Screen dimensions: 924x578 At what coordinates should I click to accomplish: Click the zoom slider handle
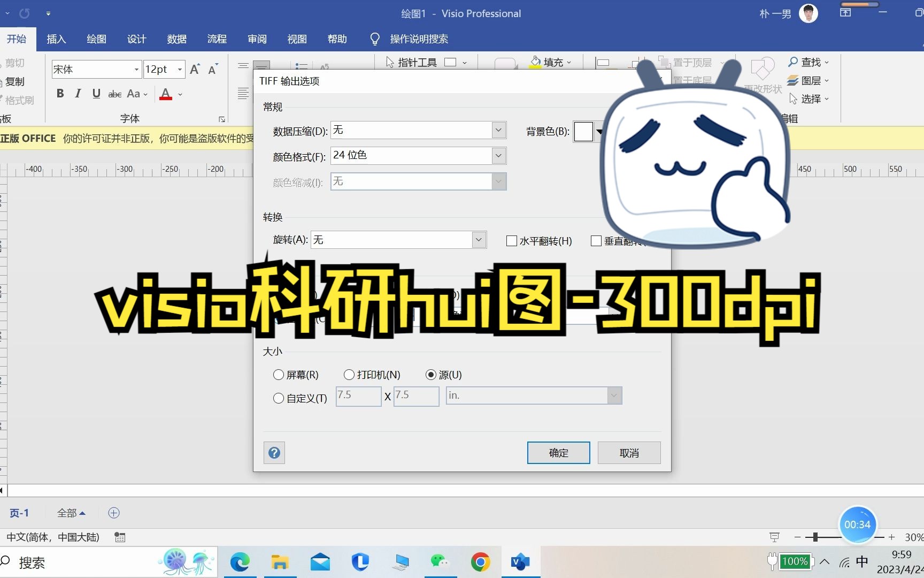815,537
